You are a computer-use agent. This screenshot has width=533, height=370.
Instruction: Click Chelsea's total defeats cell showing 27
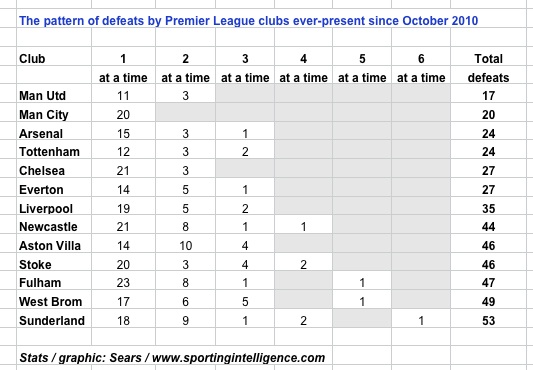488,168
